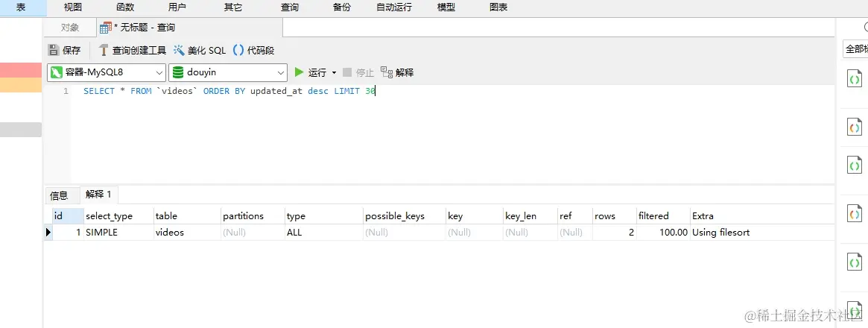Click the rows column header
This screenshot has width=868, height=328.
coord(615,216)
